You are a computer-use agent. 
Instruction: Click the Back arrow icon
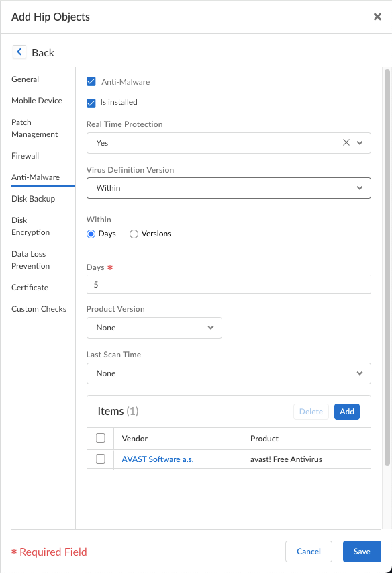coord(19,52)
